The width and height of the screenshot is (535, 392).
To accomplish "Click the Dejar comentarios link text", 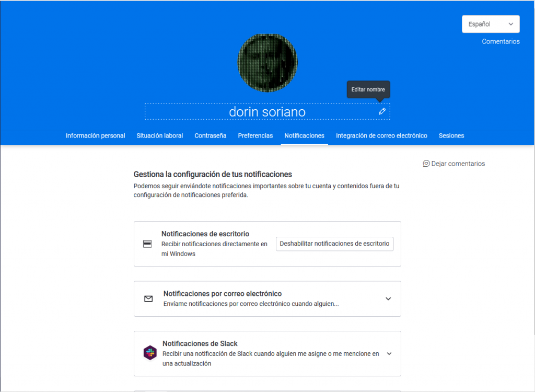I will coord(458,164).
